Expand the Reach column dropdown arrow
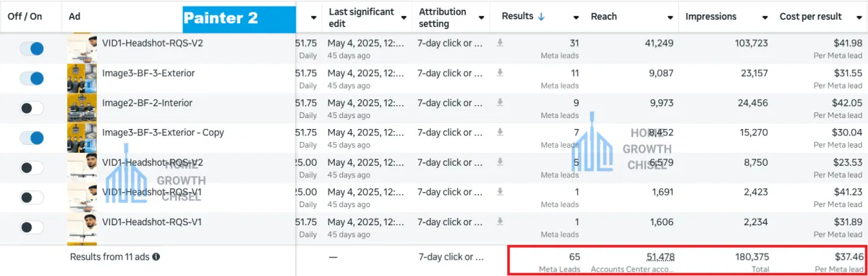The width and height of the screenshot is (868, 276). (x=670, y=17)
